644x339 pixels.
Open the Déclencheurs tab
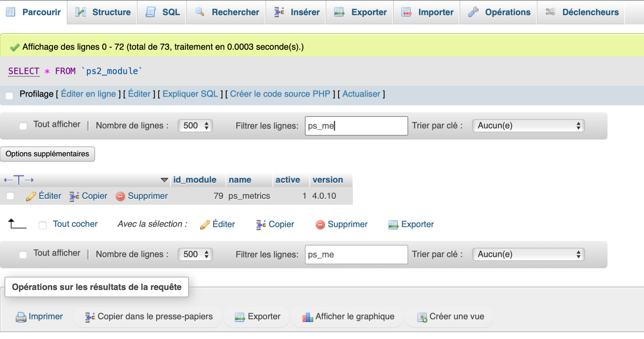tap(581, 12)
